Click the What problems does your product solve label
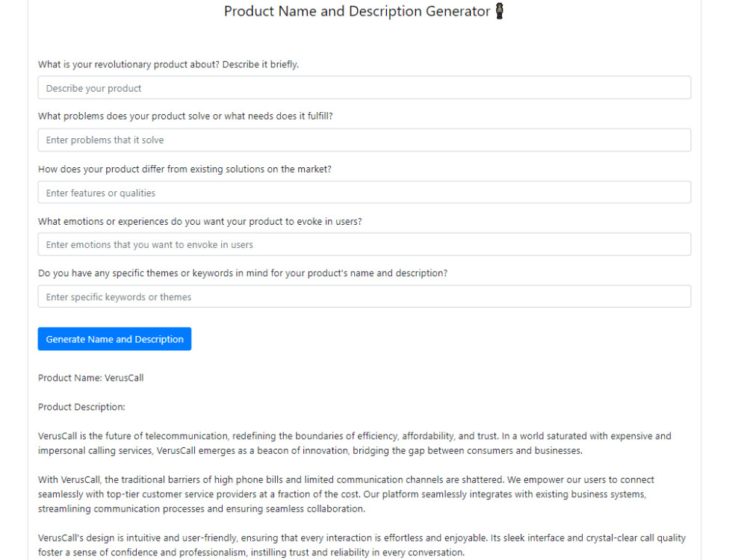The height and width of the screenshot is (560, 747). [185, 116]
